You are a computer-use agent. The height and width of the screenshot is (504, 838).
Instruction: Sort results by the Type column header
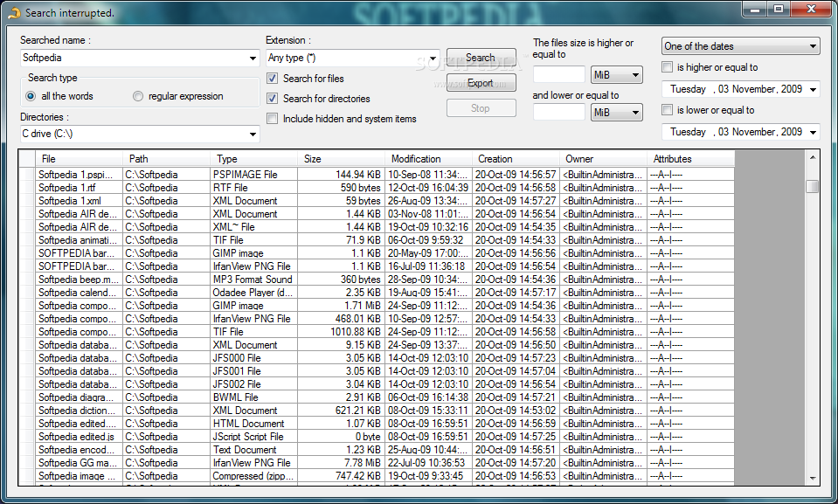pyautogui.click(x=254, y=159)
